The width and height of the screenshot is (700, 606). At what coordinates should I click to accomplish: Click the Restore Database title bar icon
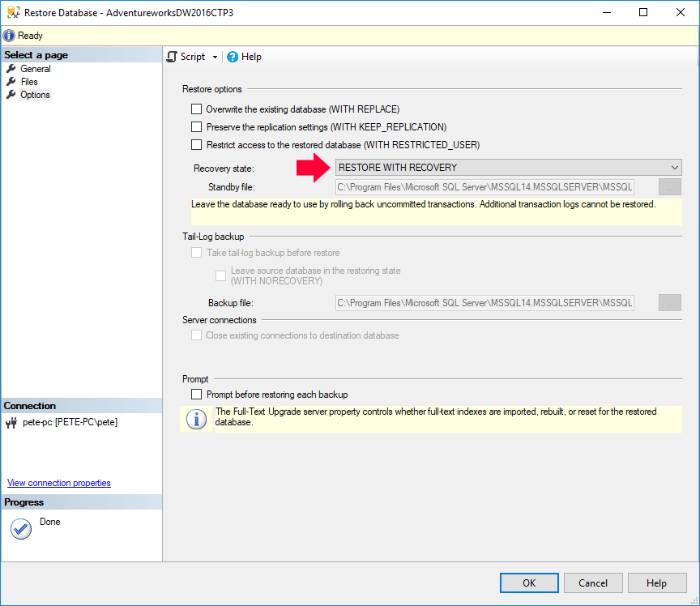pos(14,12)
